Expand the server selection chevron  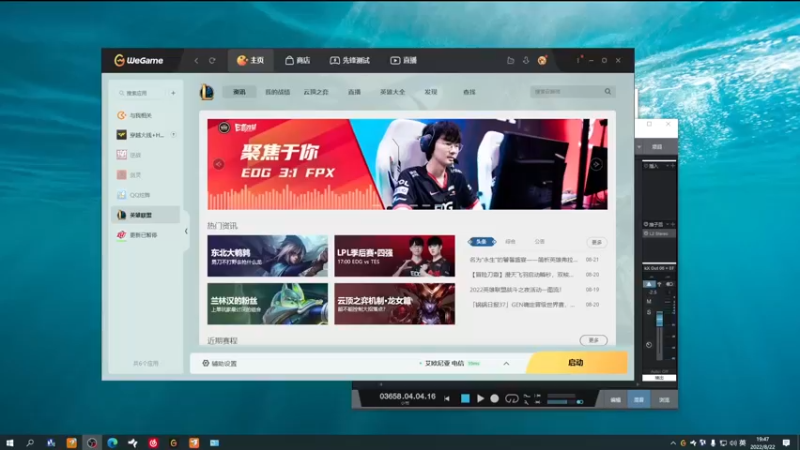(506, 363)
